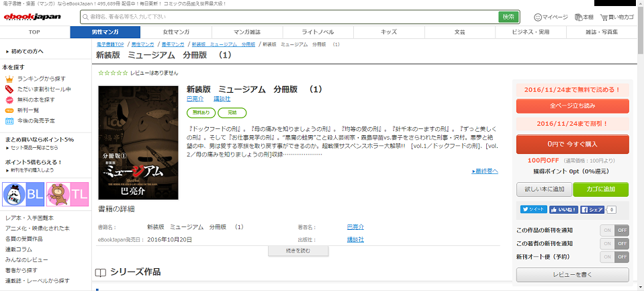Click 全ページ立ち読み button
644x291 pixels.
573,106
